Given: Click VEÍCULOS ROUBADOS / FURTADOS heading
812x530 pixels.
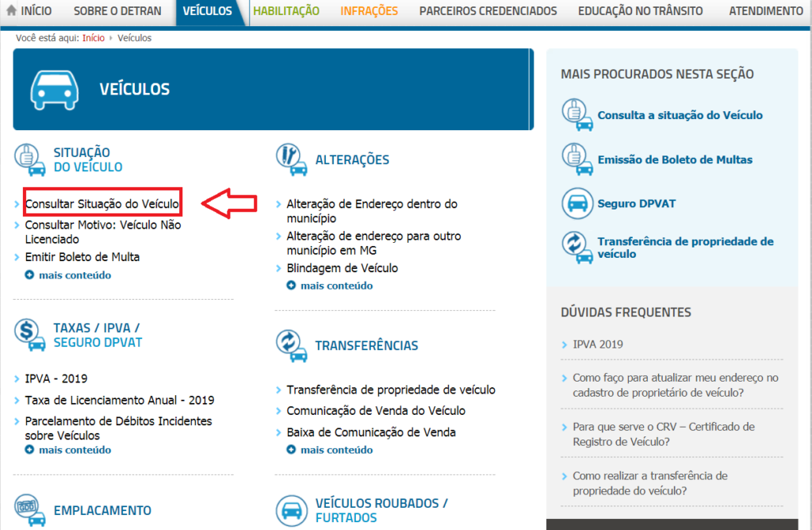Looking at the screenshot, I should point(381,510).
